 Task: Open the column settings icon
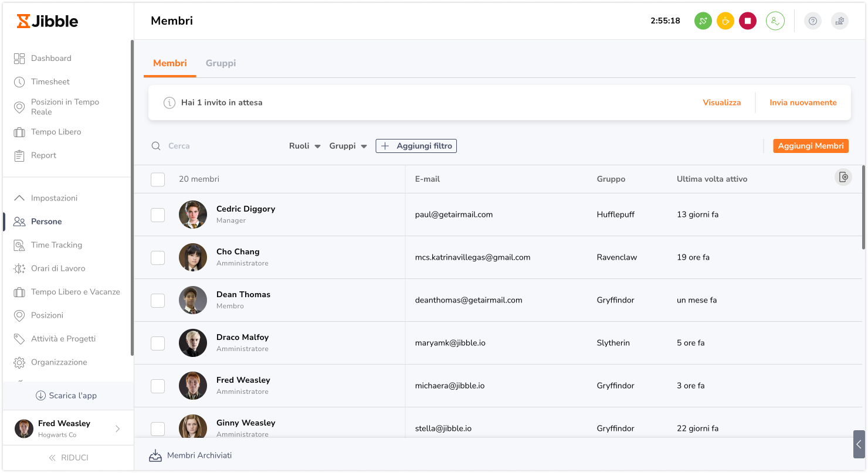pyautogui.click(x=843, y=177)
